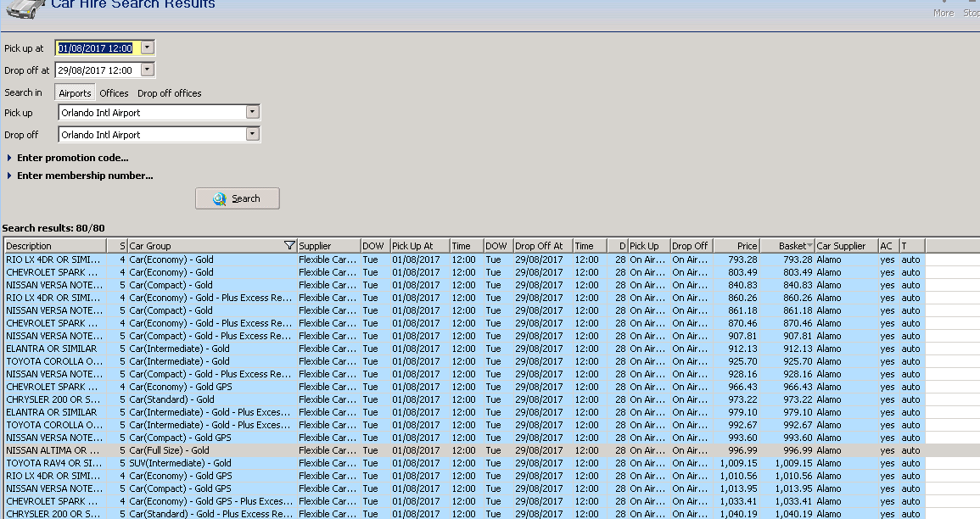Open the Drop off location dropdown
Viewport: 980px width, 519px height.
pos(253,134)
